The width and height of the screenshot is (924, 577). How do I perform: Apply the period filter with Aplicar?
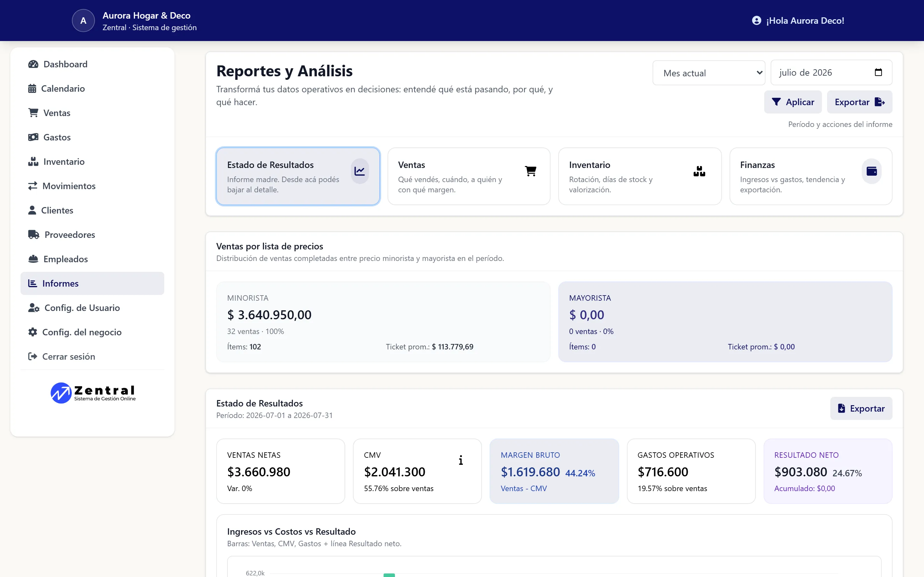tap(793, 102)
